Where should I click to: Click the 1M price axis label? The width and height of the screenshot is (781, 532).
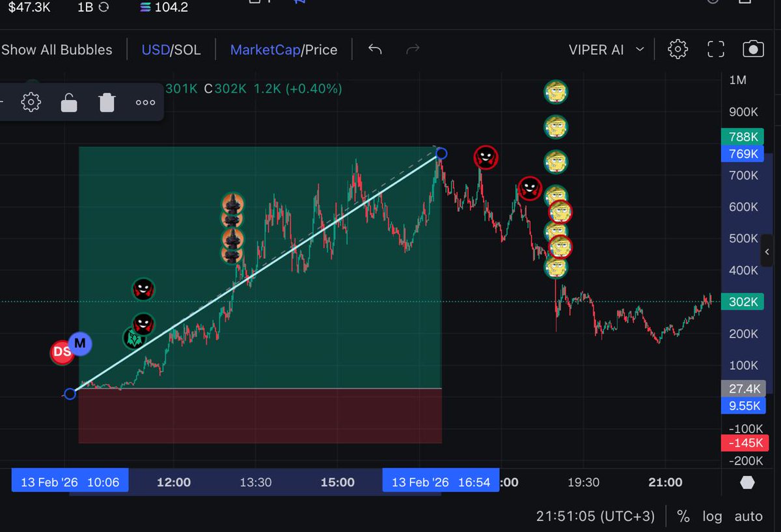coord(737,80)
